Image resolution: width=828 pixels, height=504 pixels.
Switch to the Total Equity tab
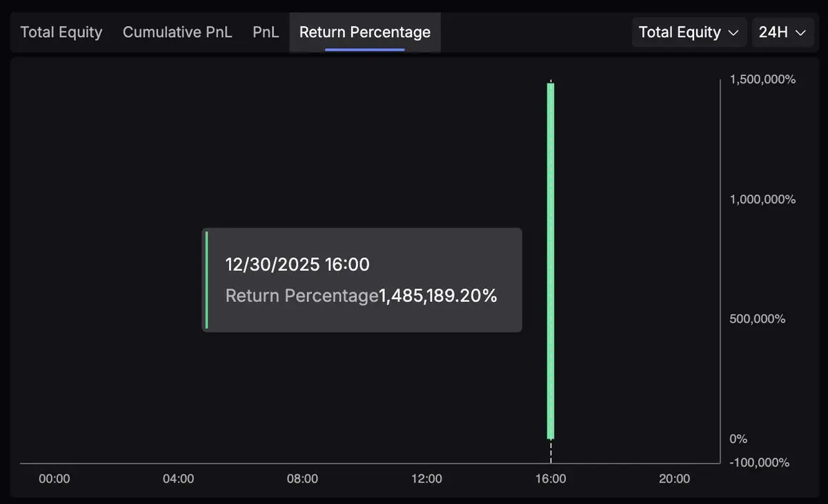(61, 32)
